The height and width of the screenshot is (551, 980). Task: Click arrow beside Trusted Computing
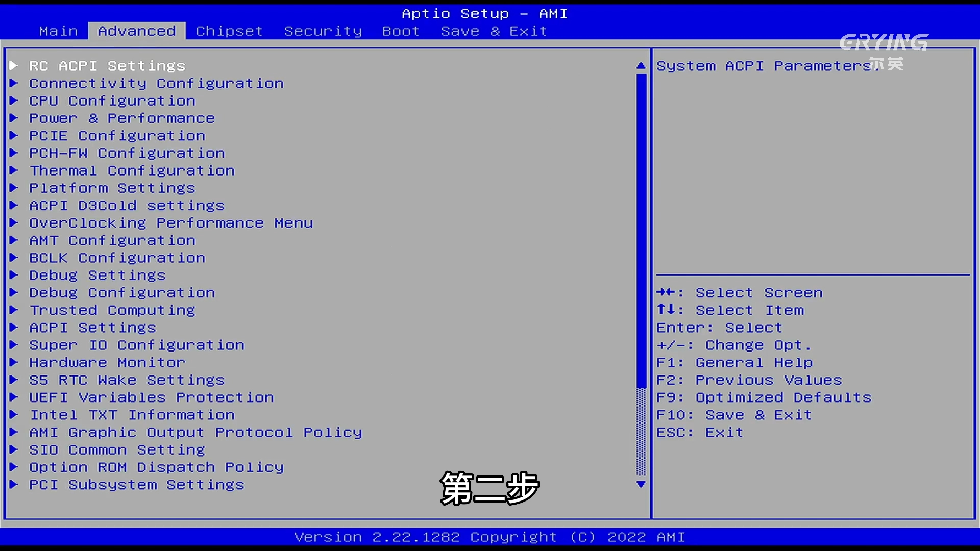14,310
